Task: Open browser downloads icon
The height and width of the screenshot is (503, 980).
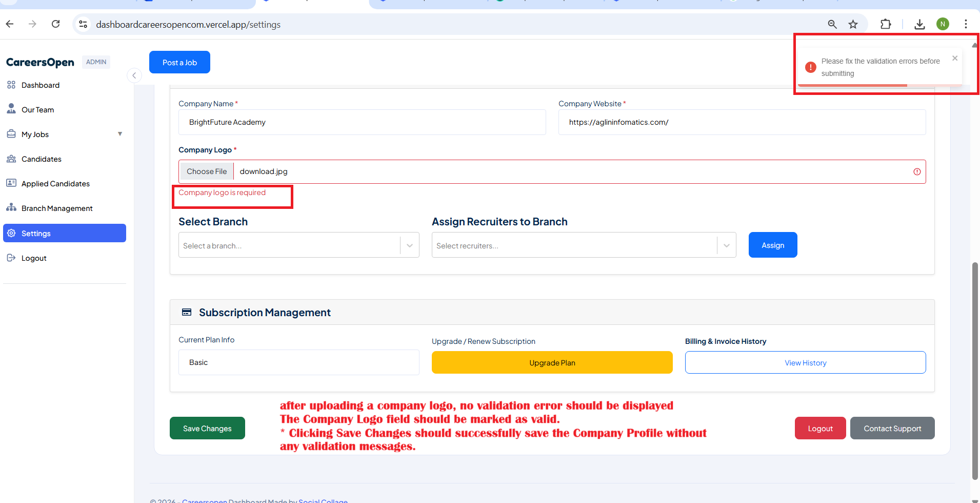Action: [919, 24]
